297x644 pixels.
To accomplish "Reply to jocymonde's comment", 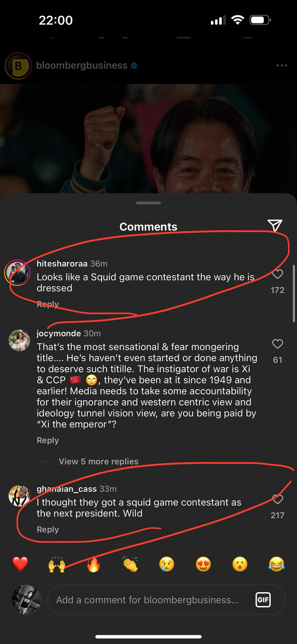I will 48,440.
